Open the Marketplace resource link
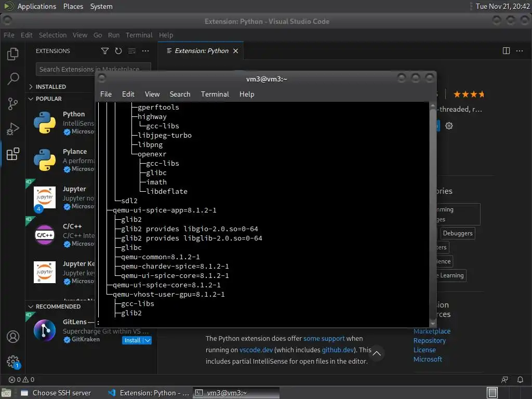Screen dimensions: 532x399 [x=432, y=331]
